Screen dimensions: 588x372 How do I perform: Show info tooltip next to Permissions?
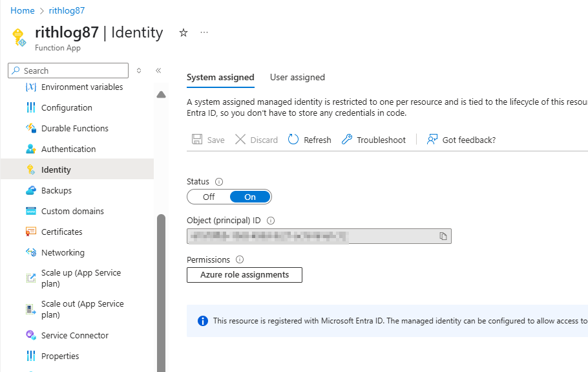click(x=240, y=259)
